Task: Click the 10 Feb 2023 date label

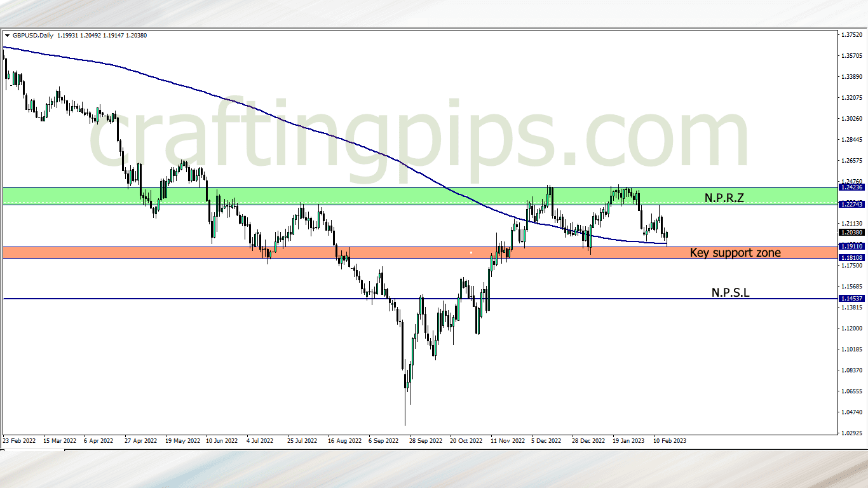Action: (x=670, y=440)
